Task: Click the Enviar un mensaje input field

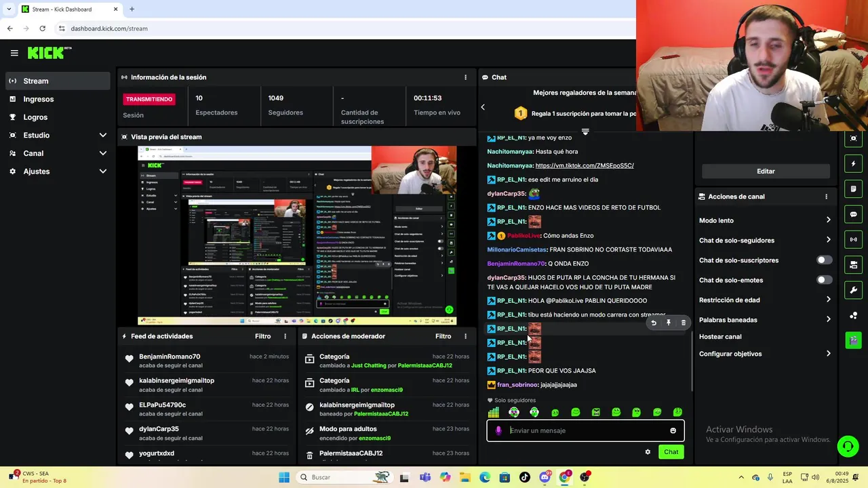Action: pos(585,430)
